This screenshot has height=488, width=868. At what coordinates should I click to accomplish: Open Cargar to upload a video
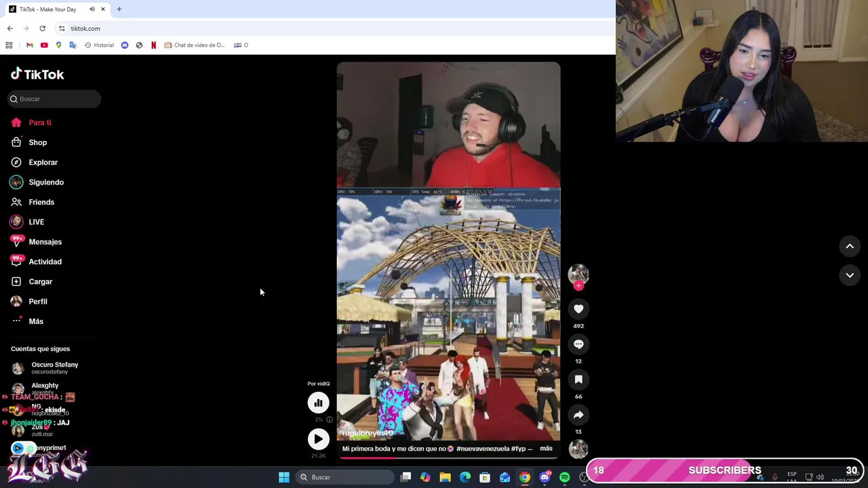tap(40, 281)
